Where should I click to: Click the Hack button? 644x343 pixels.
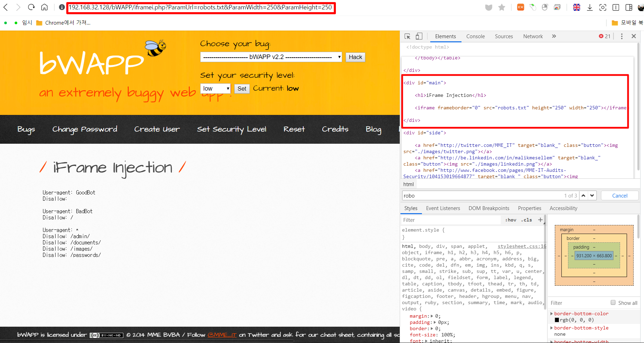(355, 57)
